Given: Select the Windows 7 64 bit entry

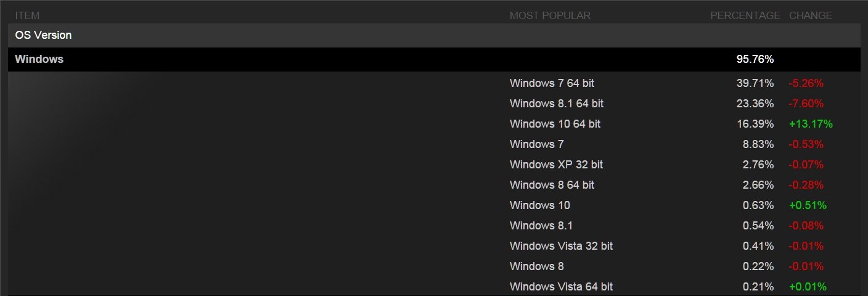Looking at the screenshot, I should click(552, 83).
